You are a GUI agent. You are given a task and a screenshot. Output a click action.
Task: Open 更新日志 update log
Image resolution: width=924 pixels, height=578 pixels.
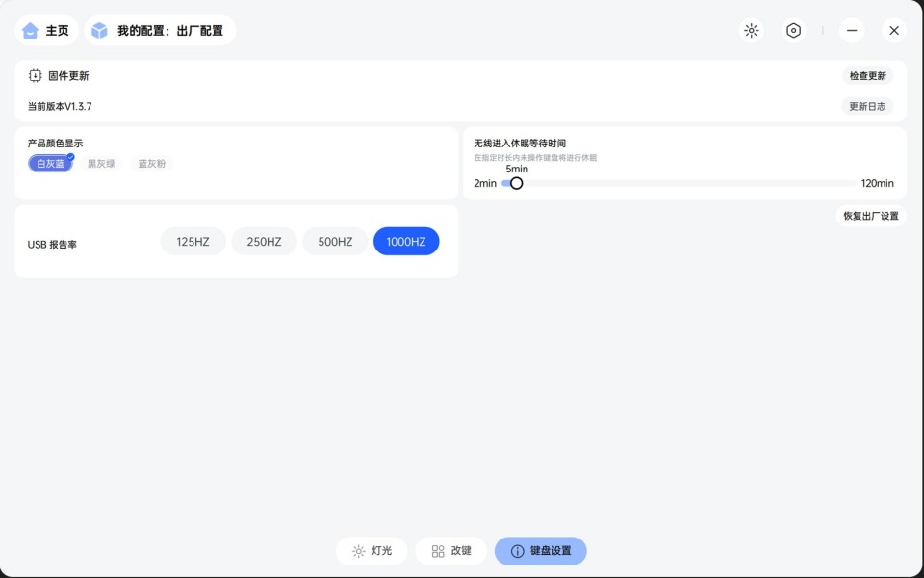tap(867, 106)
